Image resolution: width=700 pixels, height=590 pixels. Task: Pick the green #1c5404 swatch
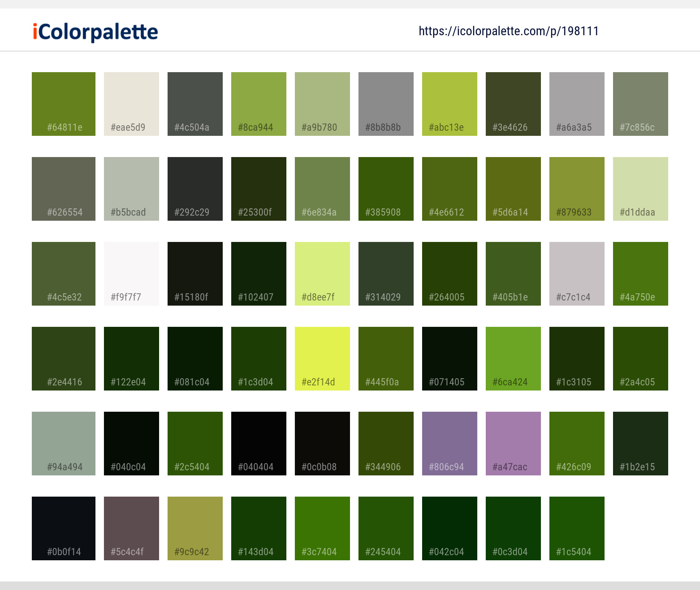[x=577, y=528]
